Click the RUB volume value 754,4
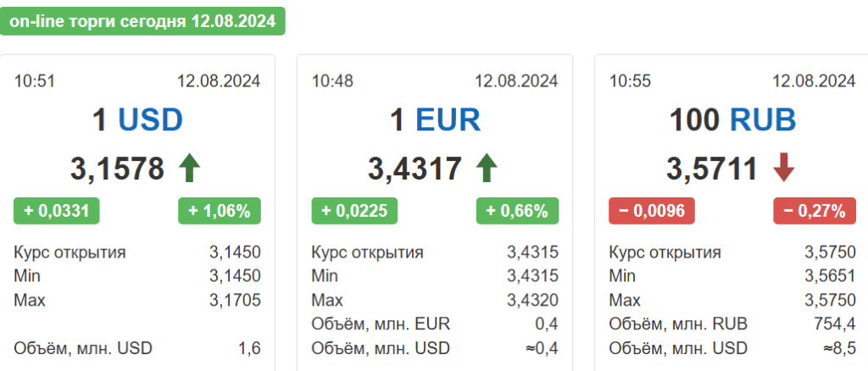Viewport: 868px width, 371px height. coord(835,324)
